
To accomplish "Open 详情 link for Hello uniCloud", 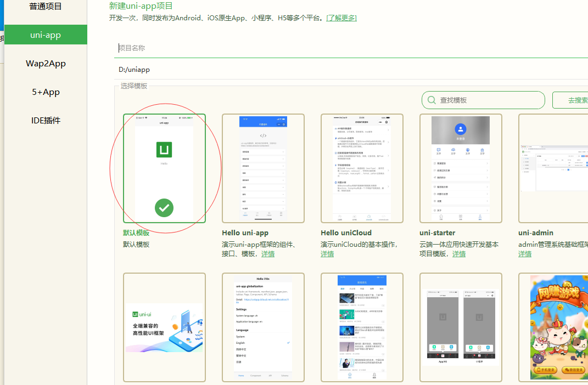I will [x=327, y=254].
